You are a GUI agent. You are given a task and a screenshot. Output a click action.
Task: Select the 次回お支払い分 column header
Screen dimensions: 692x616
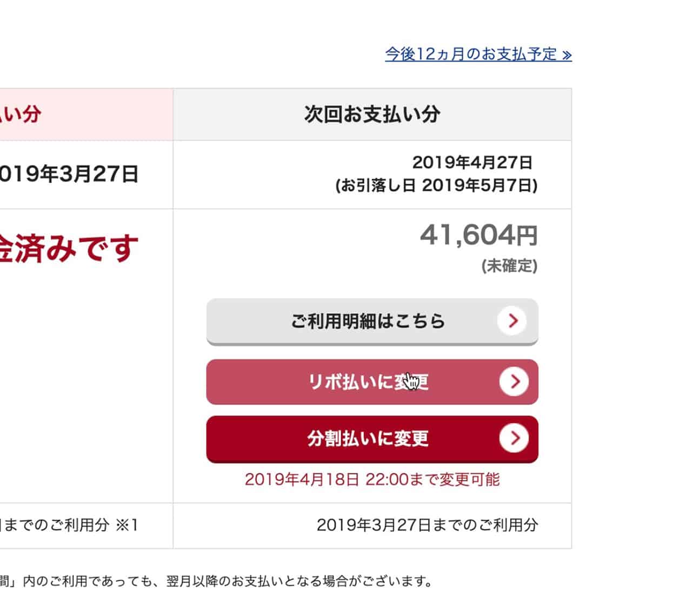click(x=372, y=115)
